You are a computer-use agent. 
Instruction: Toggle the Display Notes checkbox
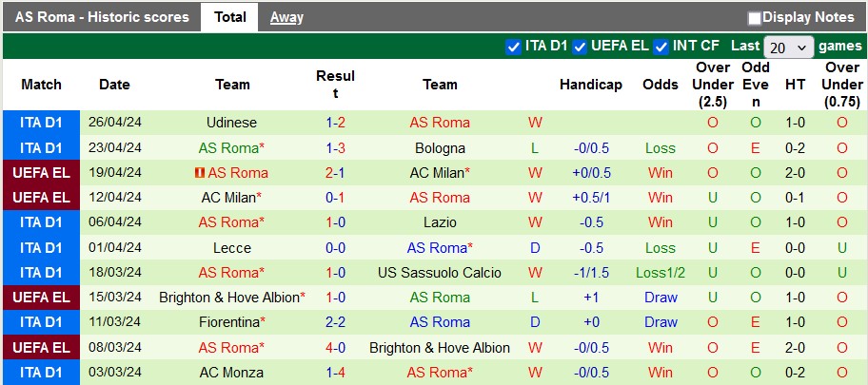click(x=755, y=17)
